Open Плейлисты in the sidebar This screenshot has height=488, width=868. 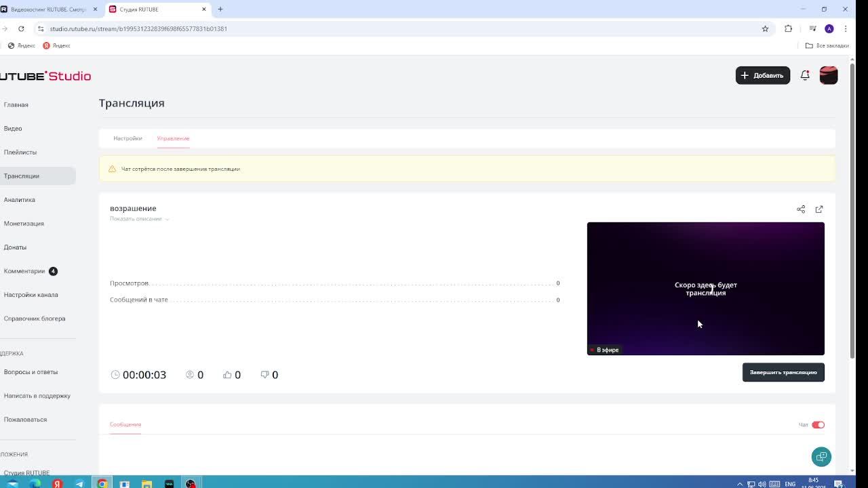point(20,152)
